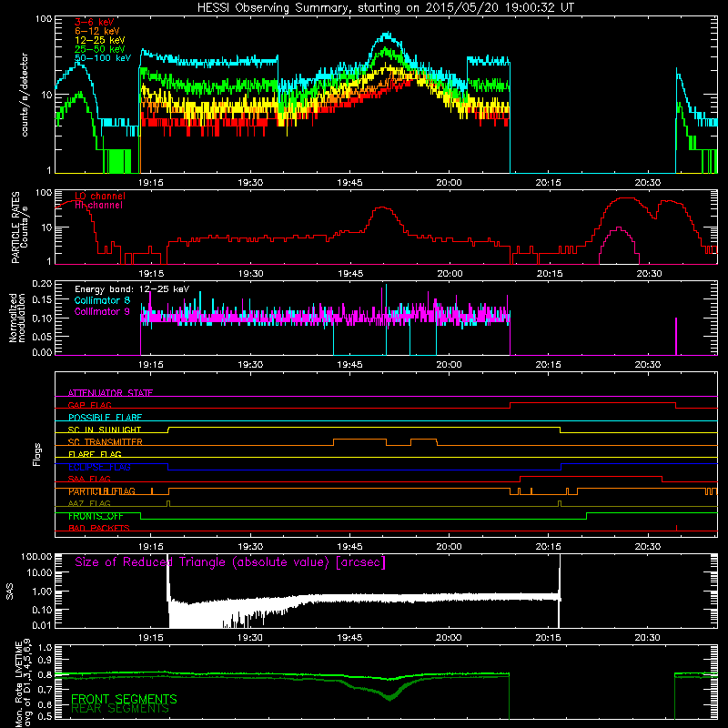728x728 pixels.
Task: Click 19:45 tick under Flags panel
Action: [x=349, y=547]
